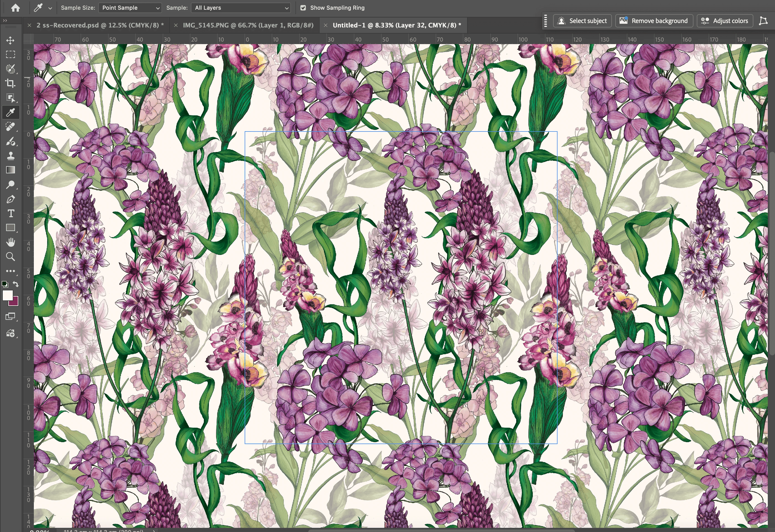Open the Screen Mode options
775x532 pixels.
(10, 316)
